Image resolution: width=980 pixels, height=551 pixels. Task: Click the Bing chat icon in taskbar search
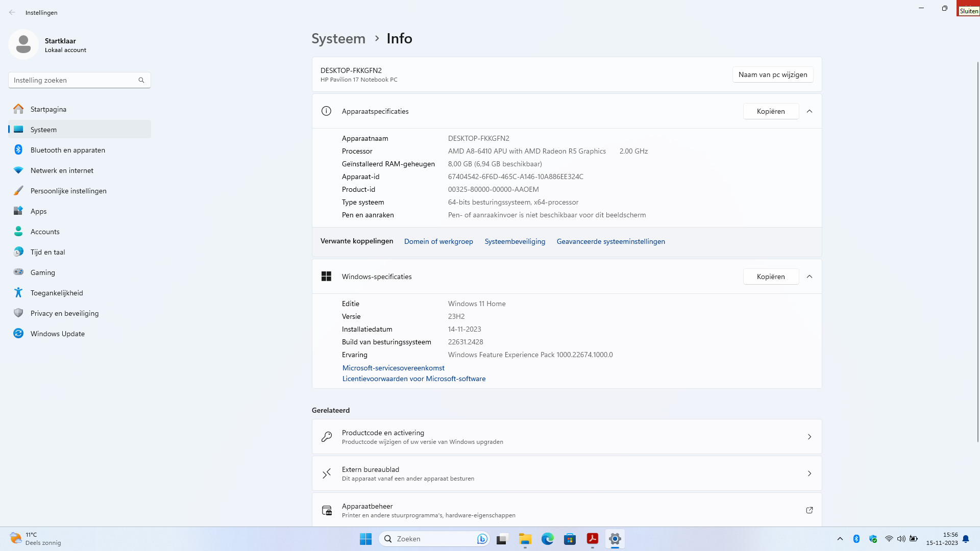tap(482, 539)
